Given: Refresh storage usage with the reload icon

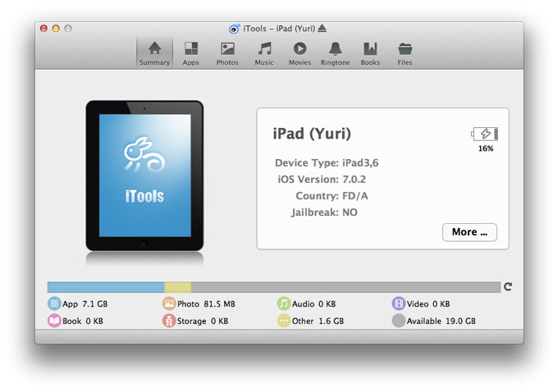Looking at the screenshot, I should point(508,287).
